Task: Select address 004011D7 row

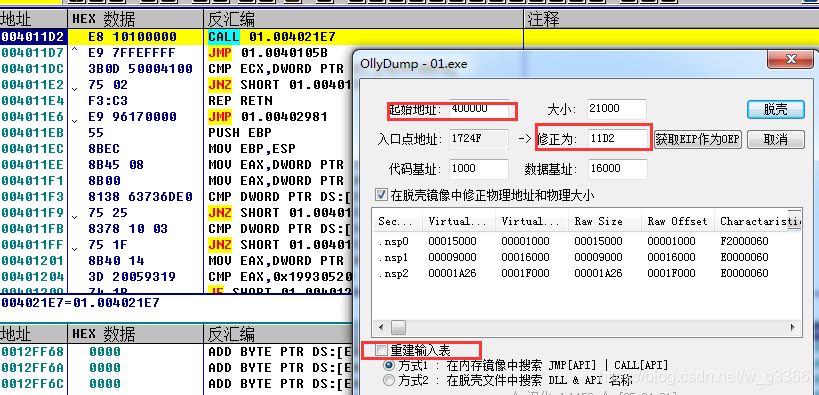Action: (x=32, y=53)
